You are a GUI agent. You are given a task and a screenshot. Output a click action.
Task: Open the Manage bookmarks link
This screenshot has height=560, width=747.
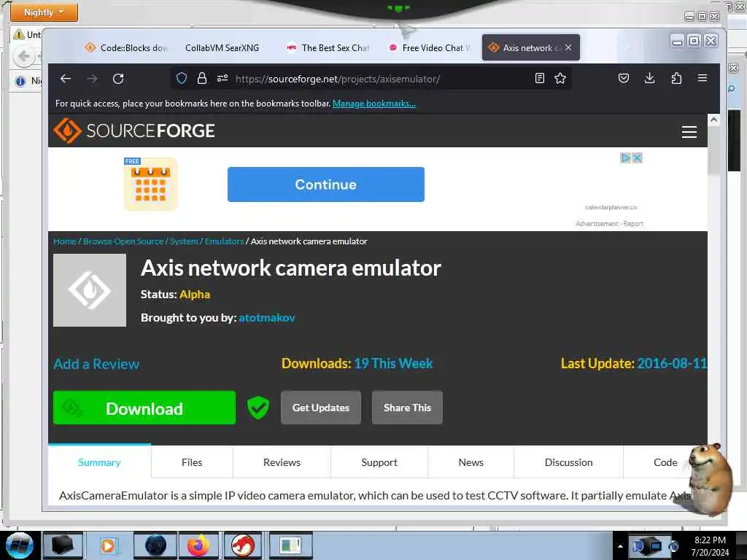(374, 104)
